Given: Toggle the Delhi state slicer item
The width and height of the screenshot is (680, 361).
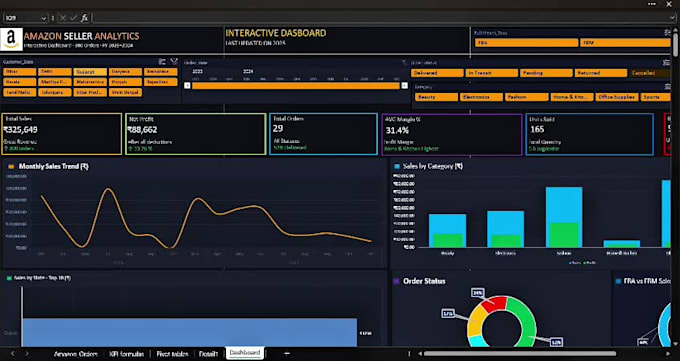Looking at the screenshot, I should (x=55, y=72).
